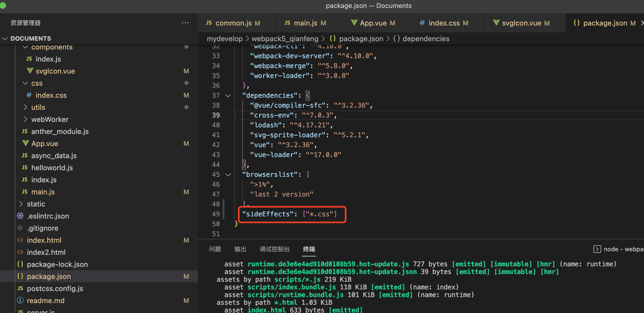Click the JSON braces icon beside package-lock.json
The height and width of the screenshot is (313, 644).
tap(20, 264)
